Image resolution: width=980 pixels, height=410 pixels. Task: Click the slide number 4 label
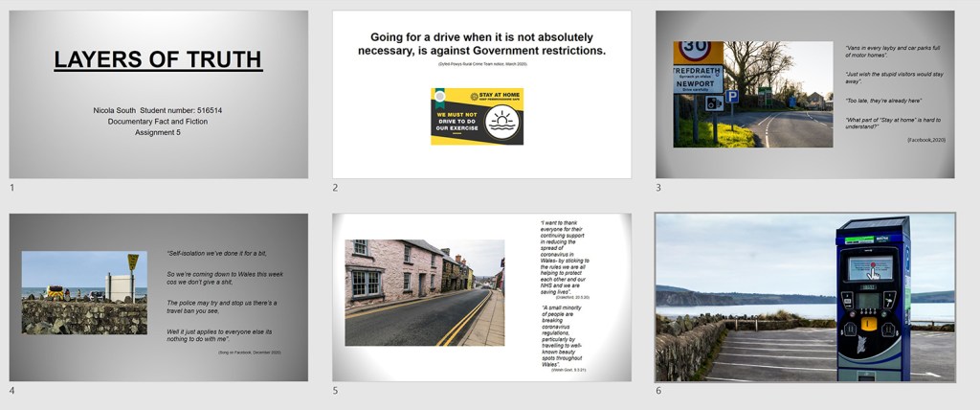11,390
